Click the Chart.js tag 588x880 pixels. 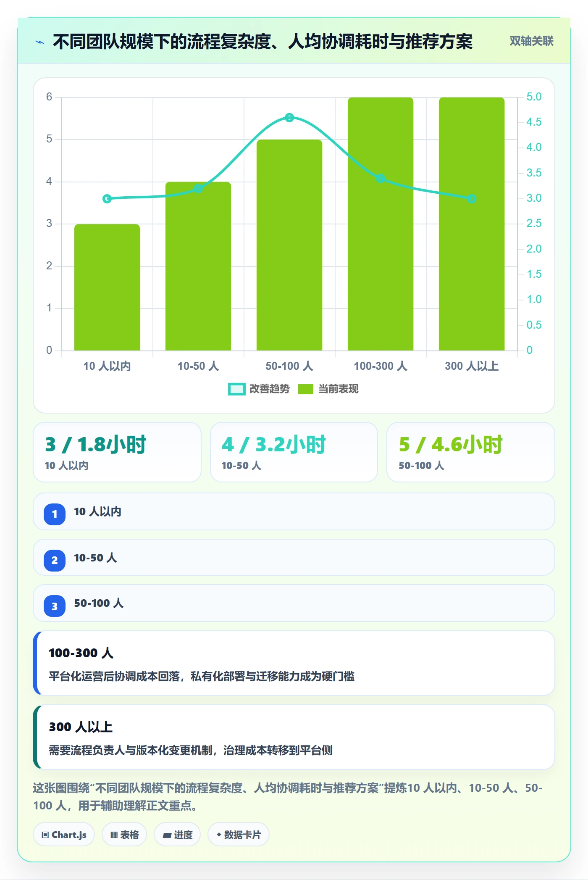[64, 835]
